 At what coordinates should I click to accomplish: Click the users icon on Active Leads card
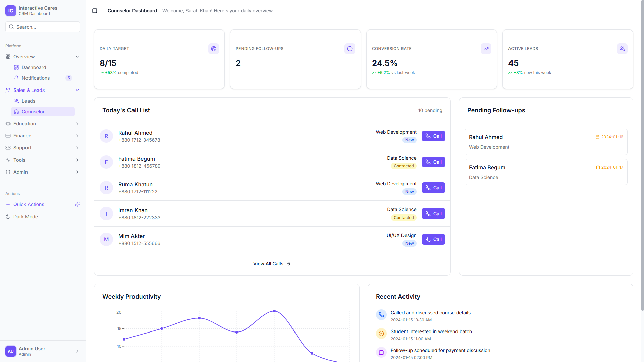(x=622, y=49)
